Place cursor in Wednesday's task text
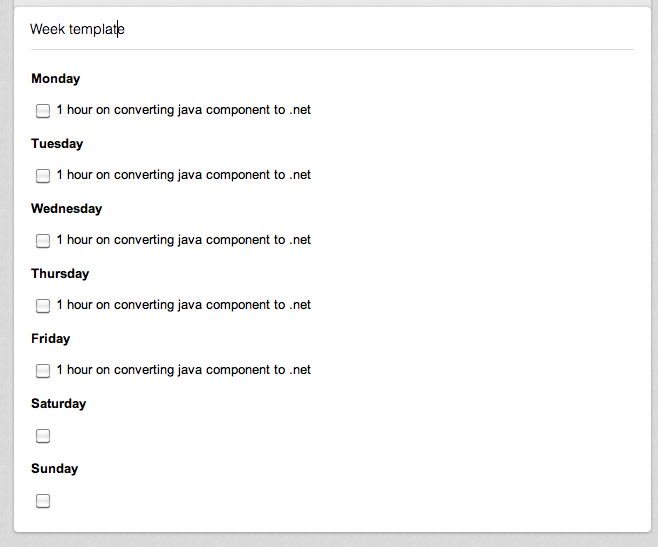The height and width of the screenshot is (547, 658). click(x=183, y=240)
